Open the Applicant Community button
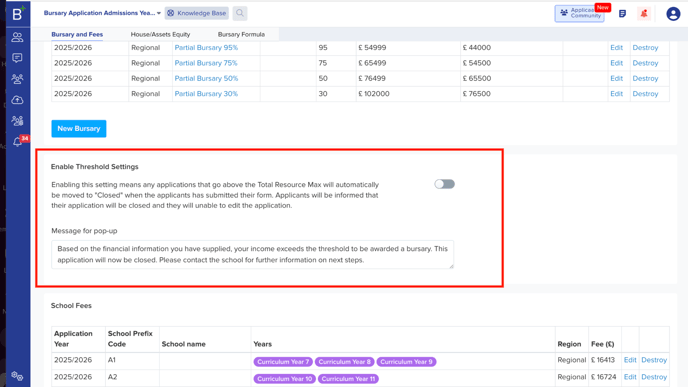 click(x=580, y=13)
